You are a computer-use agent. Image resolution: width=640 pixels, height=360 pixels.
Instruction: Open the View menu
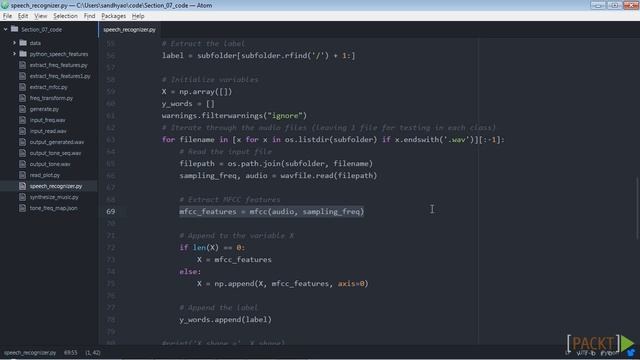coord(40,16)
